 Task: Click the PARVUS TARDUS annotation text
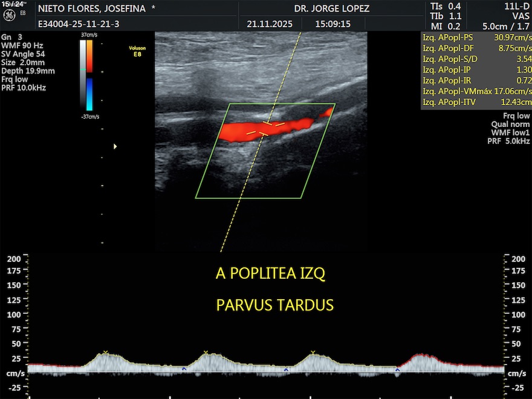point(274,305)
